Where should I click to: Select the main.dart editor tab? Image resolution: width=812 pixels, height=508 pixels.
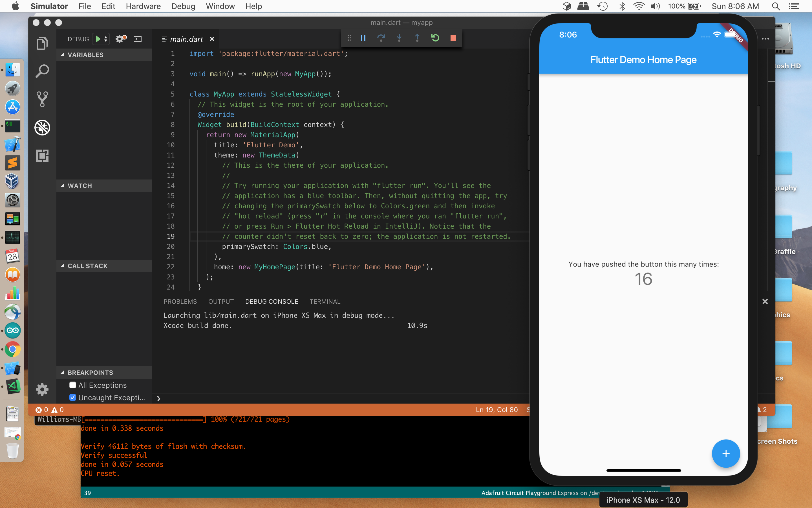pos(187,39)
